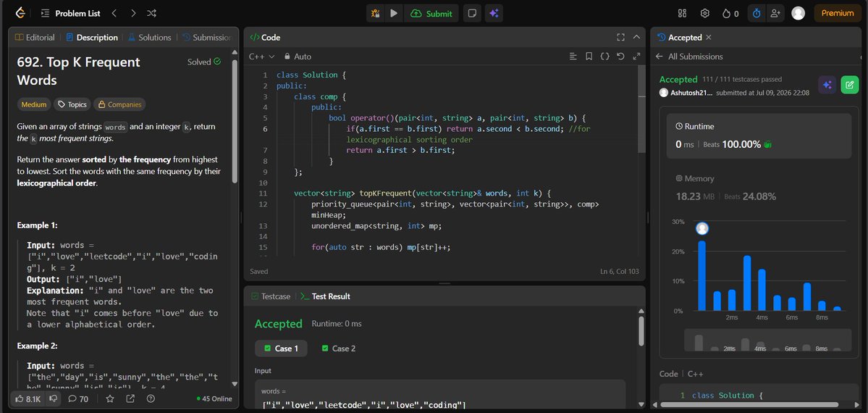The image size is (868, 413).
Task: Close the Accepted submission tab
Action: 709,38
